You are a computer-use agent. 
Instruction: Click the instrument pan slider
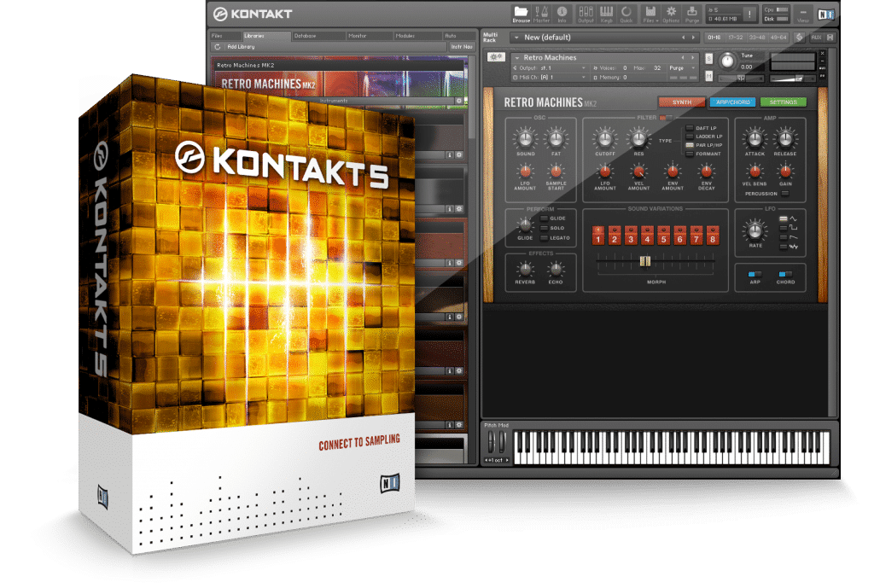pyautogui.click(x=741, y=78)
